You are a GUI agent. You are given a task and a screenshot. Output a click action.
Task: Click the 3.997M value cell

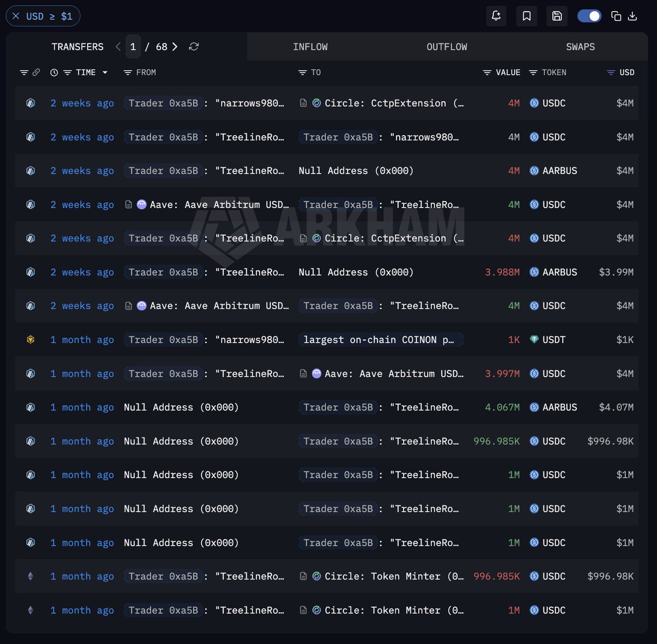coord(502,373)
